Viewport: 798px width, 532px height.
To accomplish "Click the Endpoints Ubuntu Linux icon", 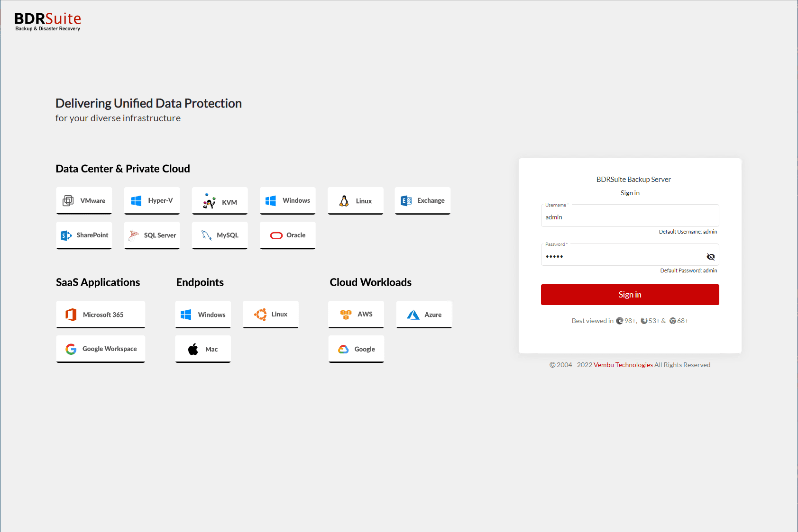I will (x=260, y=315).
